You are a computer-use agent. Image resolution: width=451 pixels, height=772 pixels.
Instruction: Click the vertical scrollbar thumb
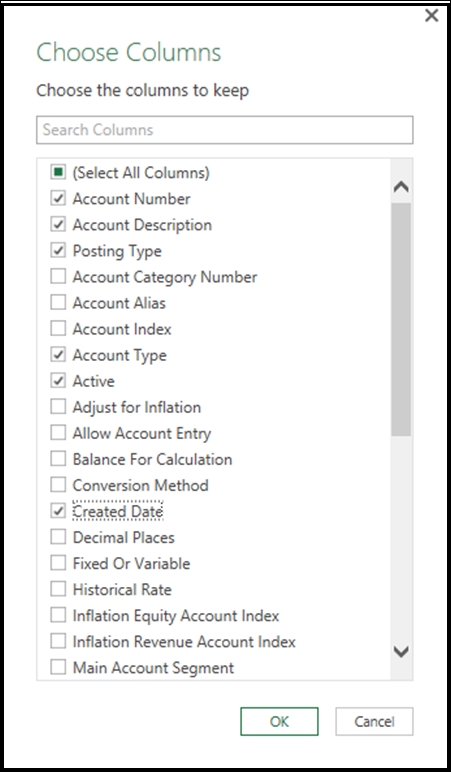pyautogui.click(x=402, y=319)
